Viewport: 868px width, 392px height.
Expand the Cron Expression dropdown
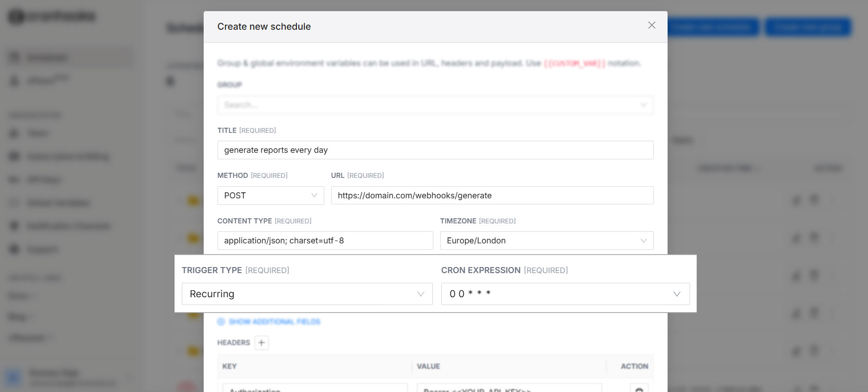click(x=565, y=294)
